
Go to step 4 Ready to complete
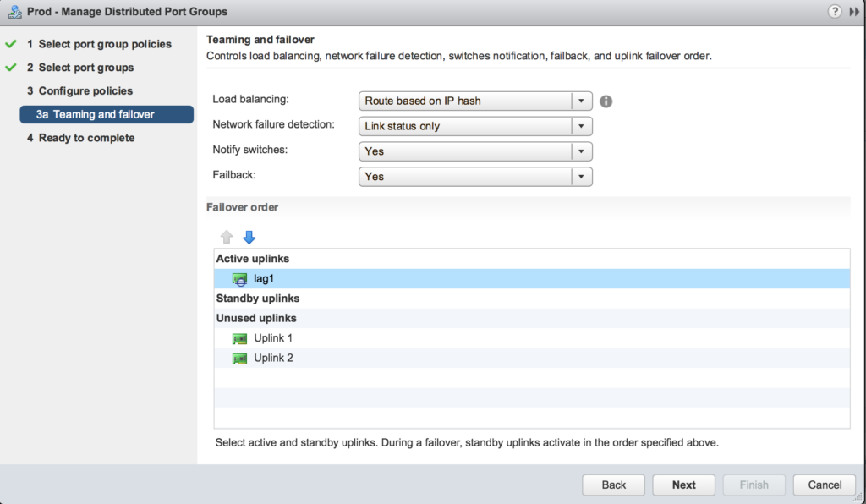80,138
